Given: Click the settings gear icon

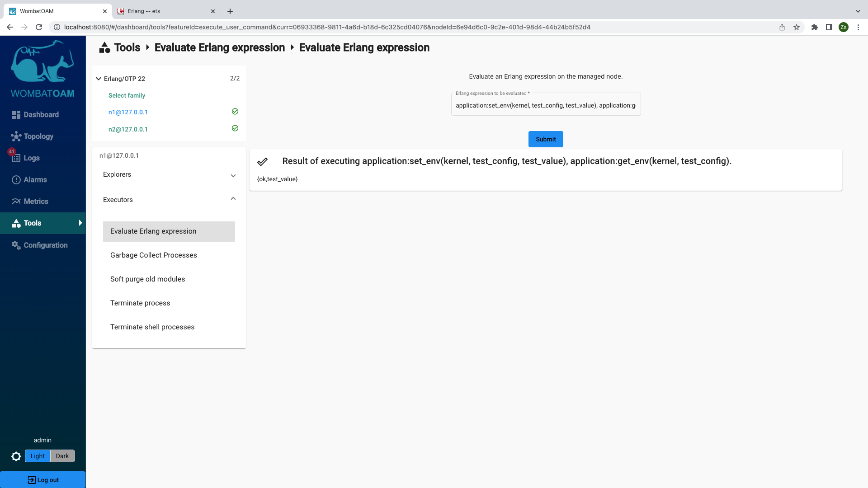Looking at the screenshot, I should click(x=16, y=456).
